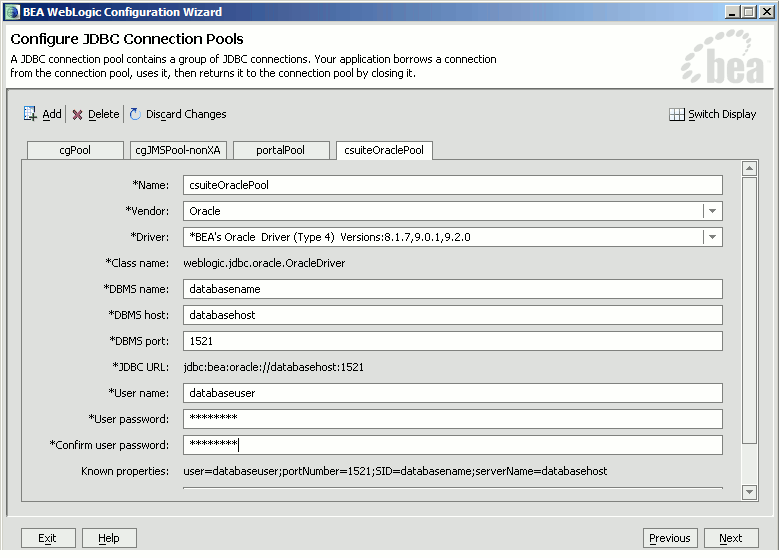The image size is (779, 558).
Task: Focus the User password field
Action: click(x=453, y=419)
